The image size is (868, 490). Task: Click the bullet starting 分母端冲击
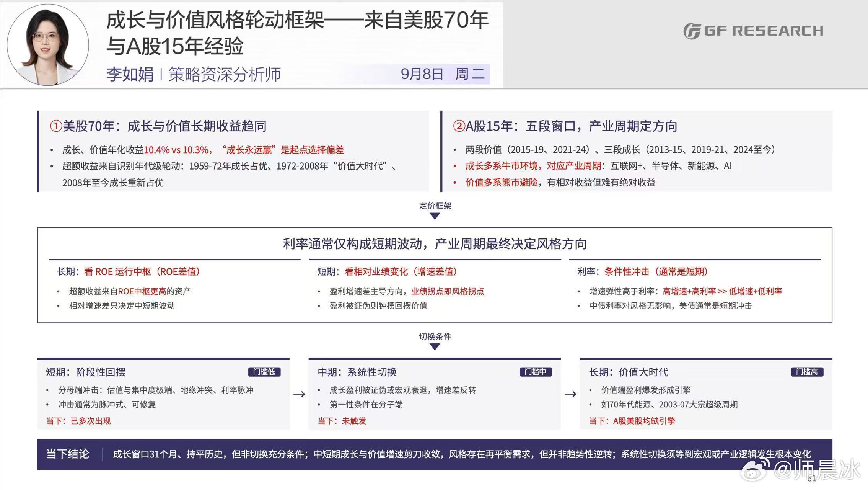tap(156, 390)
